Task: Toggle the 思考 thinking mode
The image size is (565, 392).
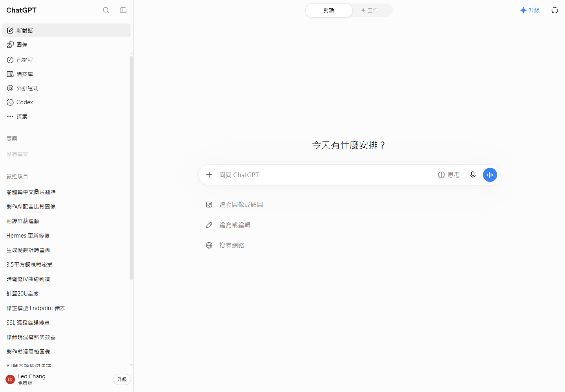Action: [449, 175]
